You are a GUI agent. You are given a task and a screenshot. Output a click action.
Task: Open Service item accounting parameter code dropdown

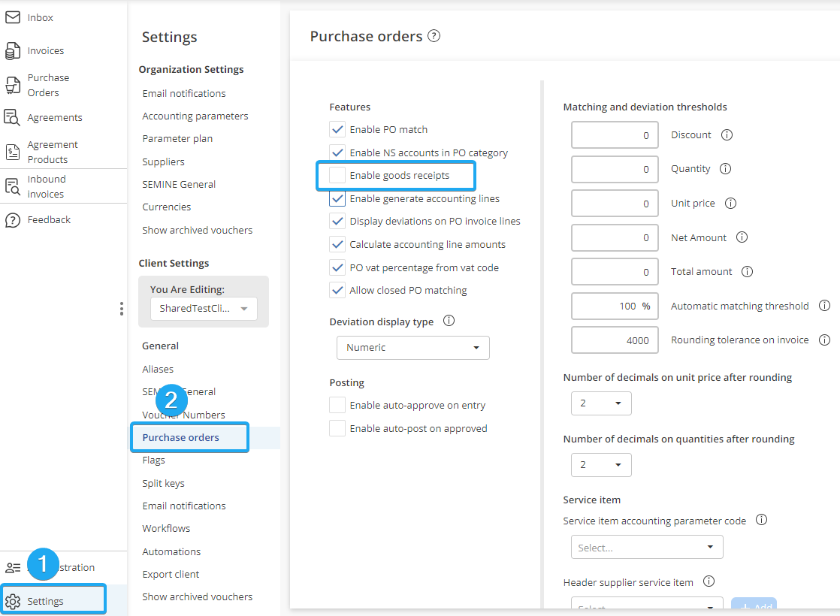point(647,548)
